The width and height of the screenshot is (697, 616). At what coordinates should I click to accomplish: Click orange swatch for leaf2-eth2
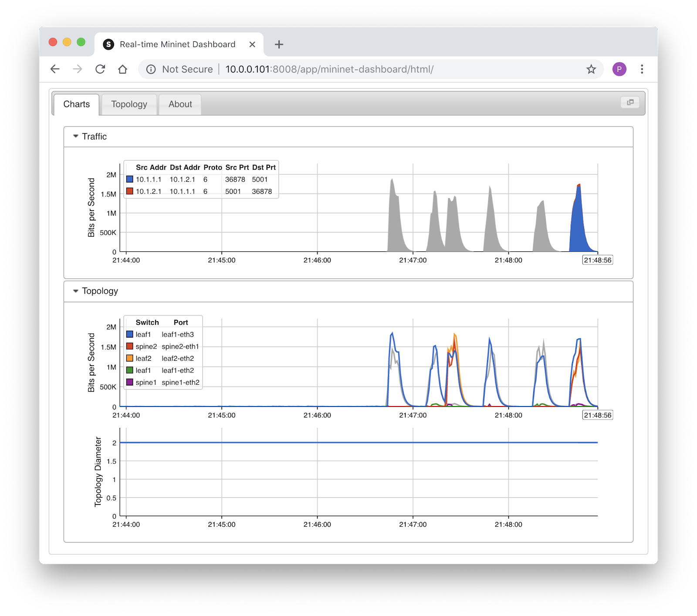[x=129, y=358]
